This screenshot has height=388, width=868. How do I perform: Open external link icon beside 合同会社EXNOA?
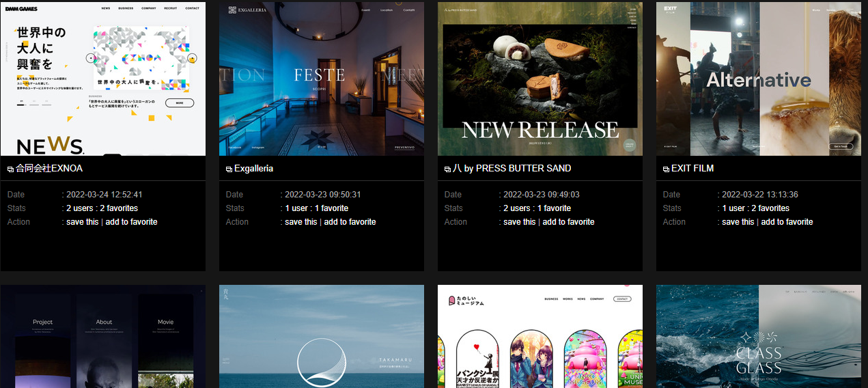click(10, 169)
